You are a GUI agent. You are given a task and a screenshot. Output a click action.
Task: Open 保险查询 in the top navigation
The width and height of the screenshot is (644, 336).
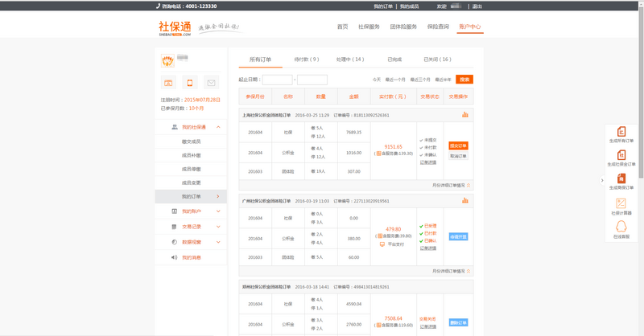pyautogui.click(x=438, y=27)
